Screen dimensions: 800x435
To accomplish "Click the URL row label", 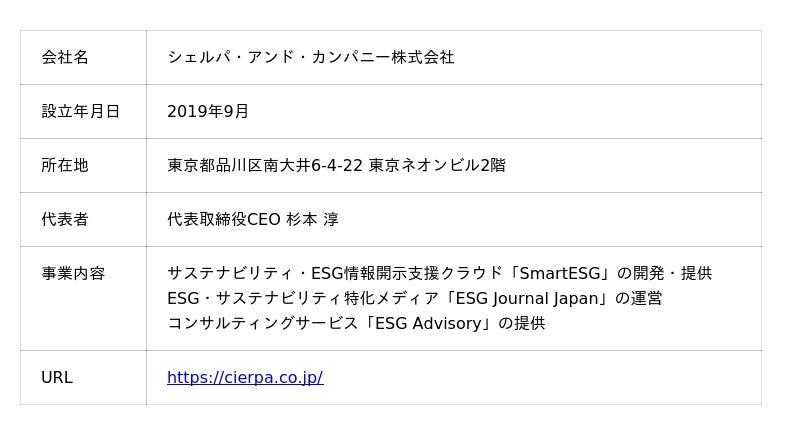I will pyautogui.click(x=57, y=378).
